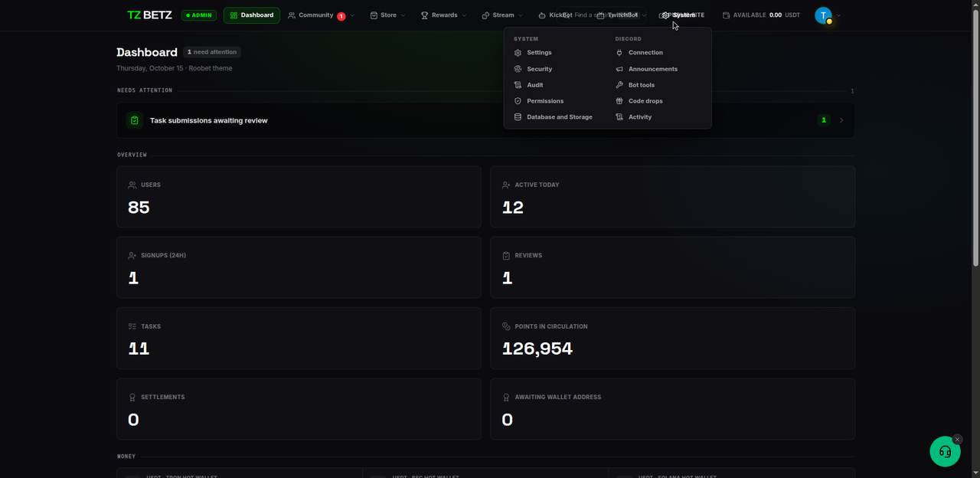Viewport: 980px width, 478px height.
Task: Click the green ADMIN badge
Action: tap(199, 15)
